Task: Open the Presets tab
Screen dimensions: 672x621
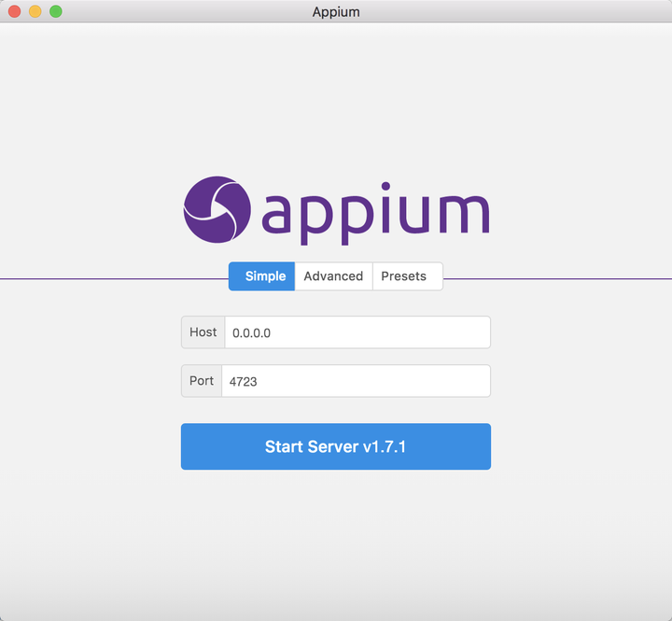Action: 403,276
